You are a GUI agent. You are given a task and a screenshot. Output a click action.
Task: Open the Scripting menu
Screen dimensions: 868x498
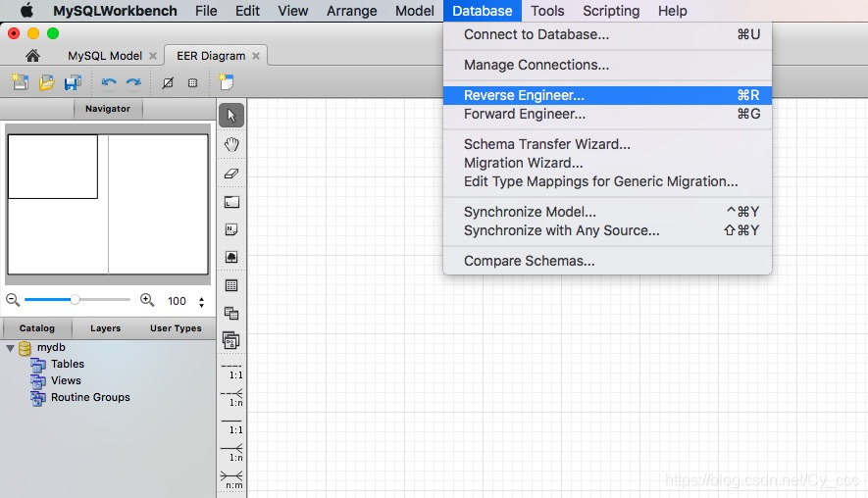pos(611,11)
